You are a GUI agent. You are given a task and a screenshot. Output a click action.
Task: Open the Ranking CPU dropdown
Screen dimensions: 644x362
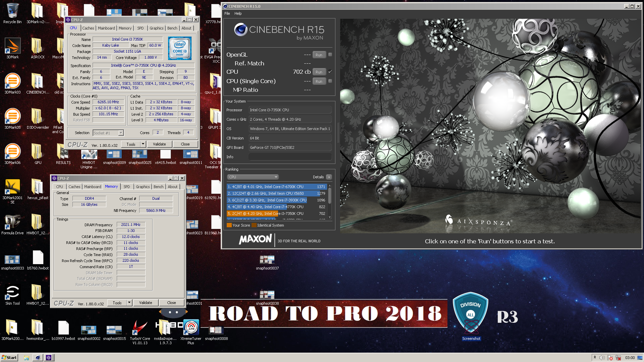(x=253, y=177)
